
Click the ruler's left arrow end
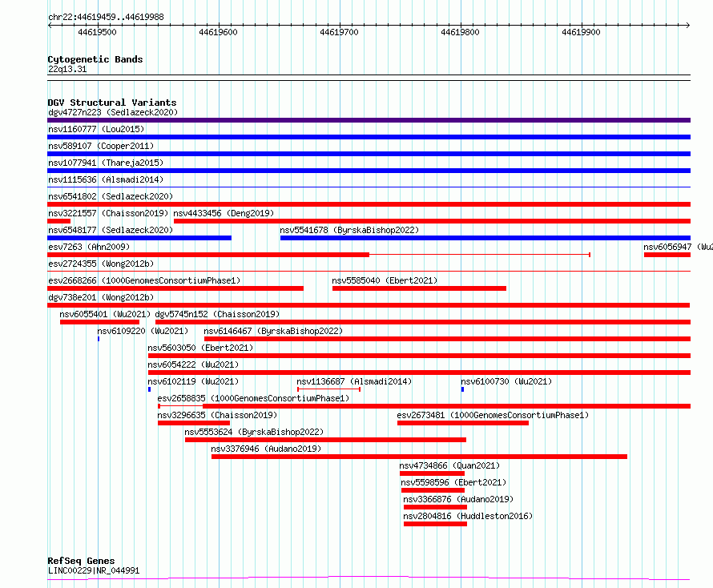(50, 25)
